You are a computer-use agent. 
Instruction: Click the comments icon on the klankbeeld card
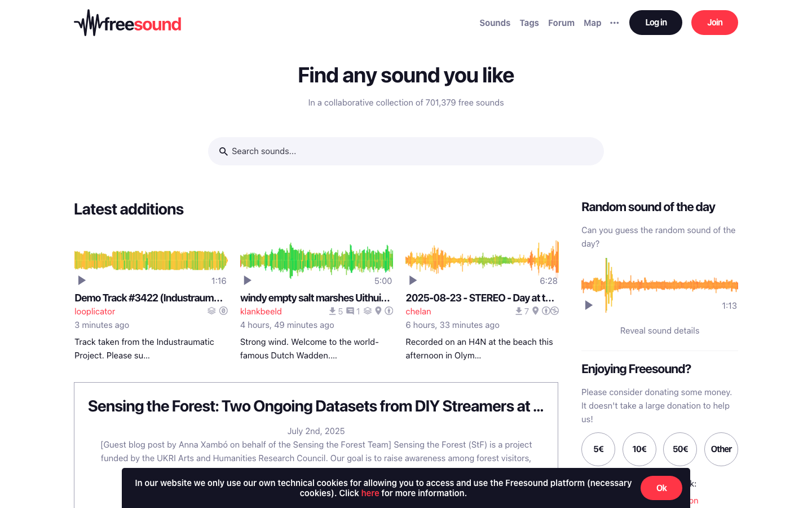(350, 311)
